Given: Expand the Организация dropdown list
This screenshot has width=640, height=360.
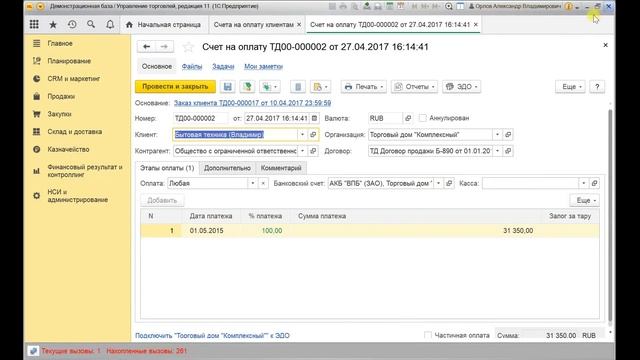Looking at the screenshot, I should [x=497, y=135].
